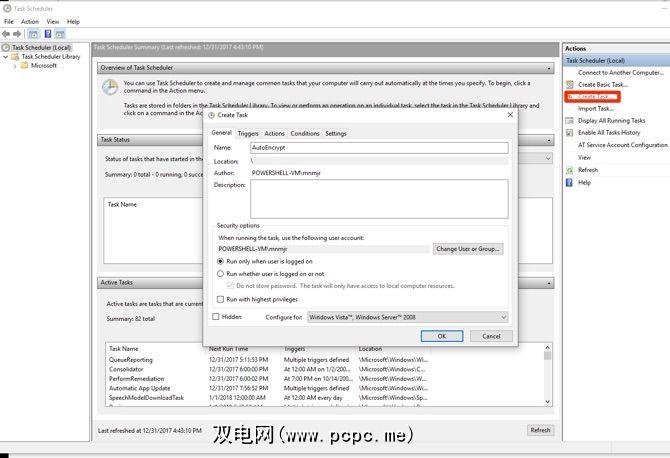Click scroll-down arrow of Active Tasks list
The image size is (670, 458).
tap(547, 402)
